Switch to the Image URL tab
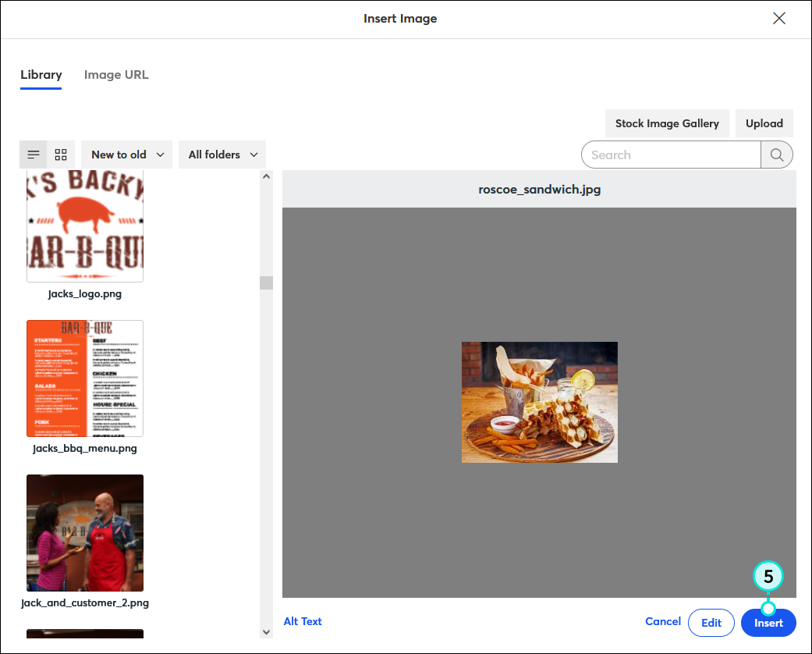The height and width of the screenshot is (654, 812). click(115, 74)
